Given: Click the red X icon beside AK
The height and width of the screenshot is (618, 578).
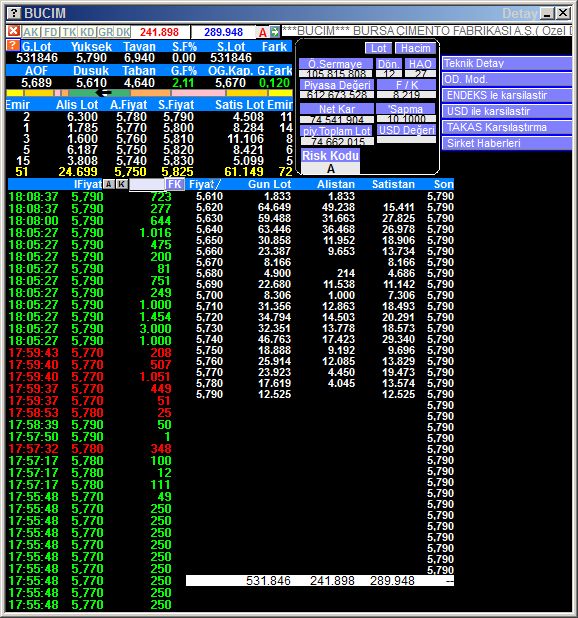Looking at the screenshot, I should tap(14, 31).
